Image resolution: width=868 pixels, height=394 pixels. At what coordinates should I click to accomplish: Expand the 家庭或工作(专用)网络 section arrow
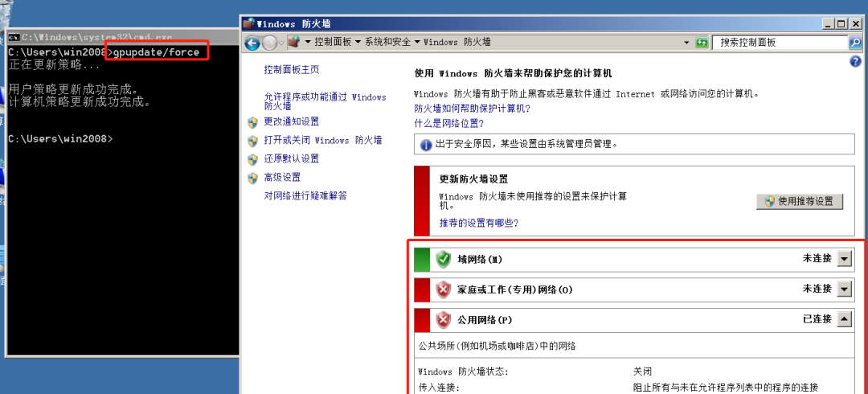844,289
